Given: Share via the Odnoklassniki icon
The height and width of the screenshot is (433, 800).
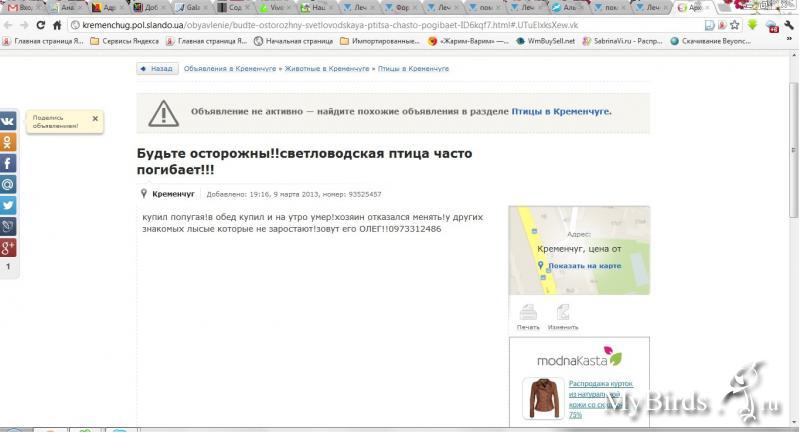Looking at the screenshot, I should point(8,142).
